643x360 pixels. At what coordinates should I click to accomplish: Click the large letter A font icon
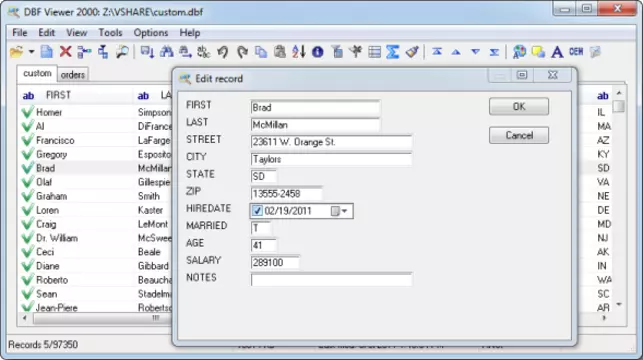pyautogui.click(x=557, y=52)
